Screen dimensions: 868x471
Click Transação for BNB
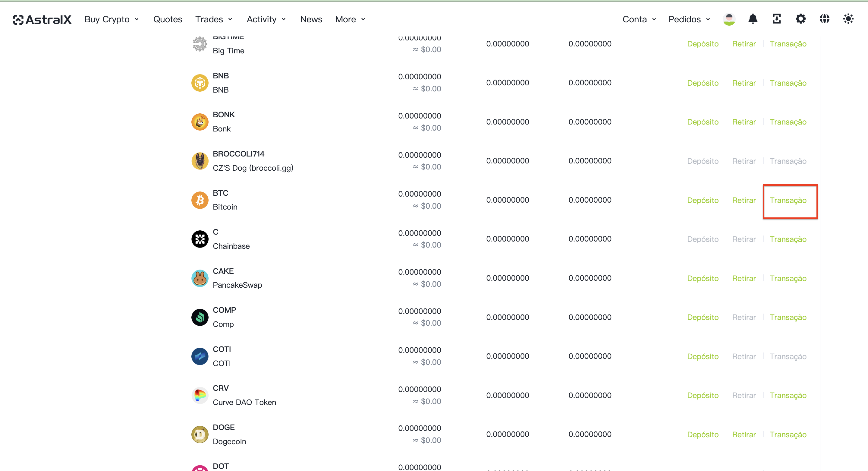coord(788,83)
